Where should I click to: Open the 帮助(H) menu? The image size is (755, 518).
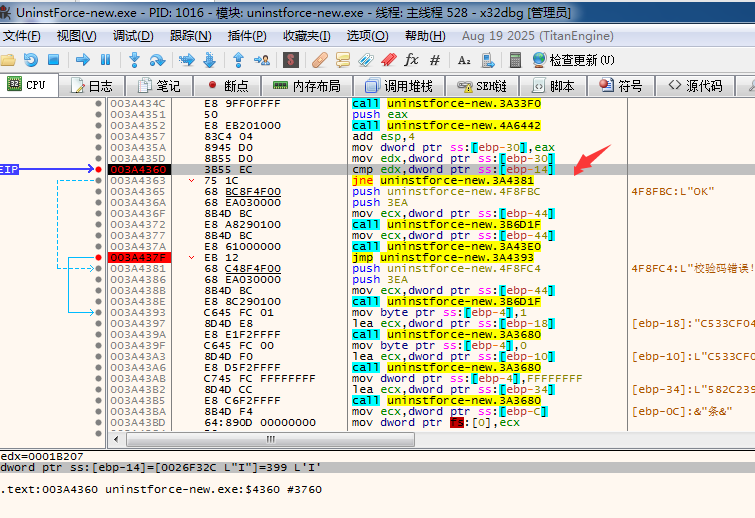pyautogui.click(x=425, y=36)
